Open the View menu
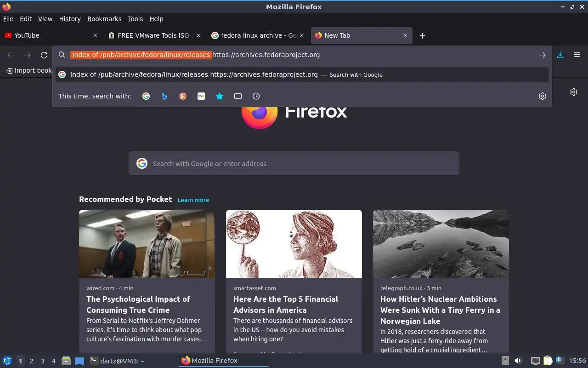This screenshot has height=368, width=588. point(45,19)
